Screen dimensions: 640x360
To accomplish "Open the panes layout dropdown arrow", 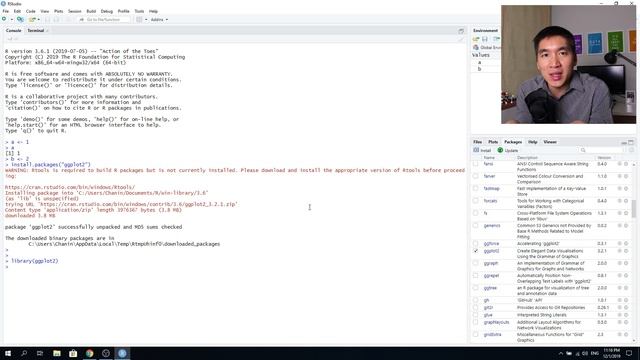I will coord(146,20).
